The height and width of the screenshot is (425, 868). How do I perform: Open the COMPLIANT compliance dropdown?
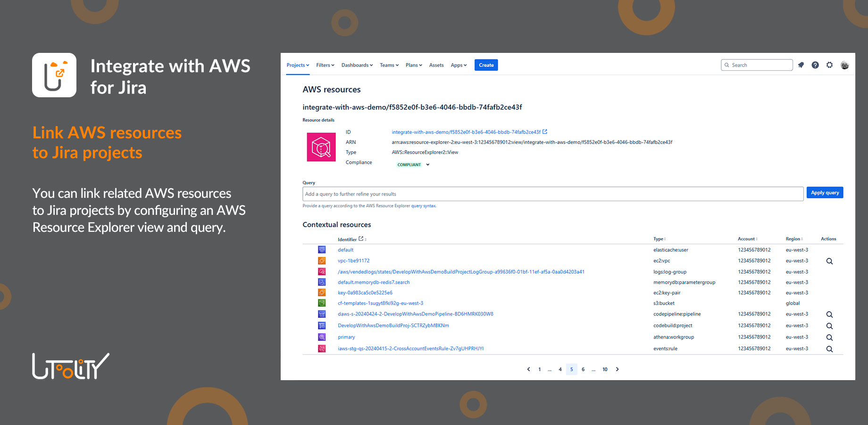[x=427, y=164]
